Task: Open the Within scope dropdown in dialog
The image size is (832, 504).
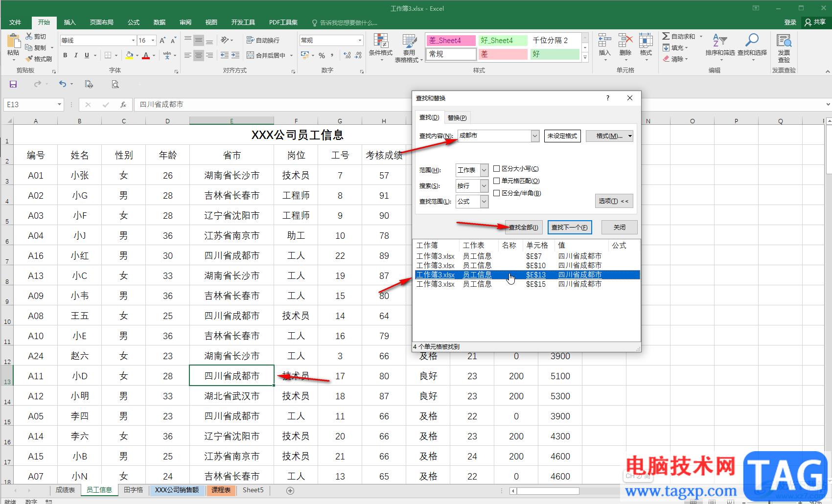Action: (484, 170)
